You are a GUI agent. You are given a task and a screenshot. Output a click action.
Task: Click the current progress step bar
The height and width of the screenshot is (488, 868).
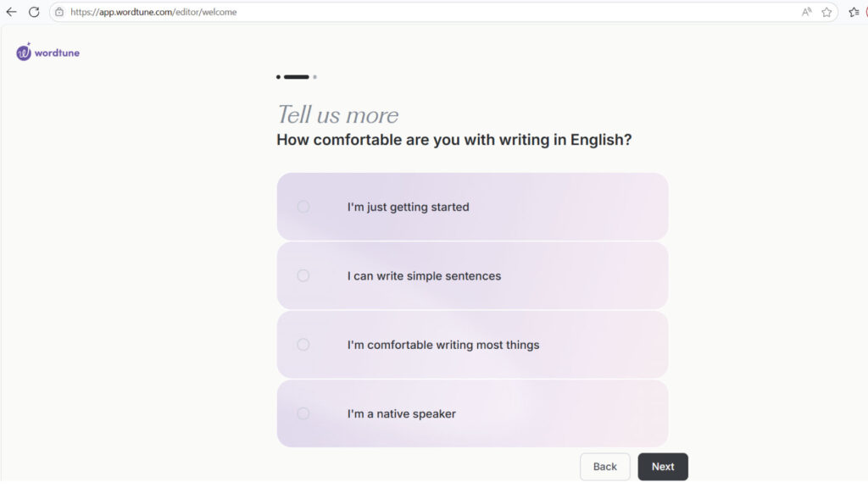point(297,77)
